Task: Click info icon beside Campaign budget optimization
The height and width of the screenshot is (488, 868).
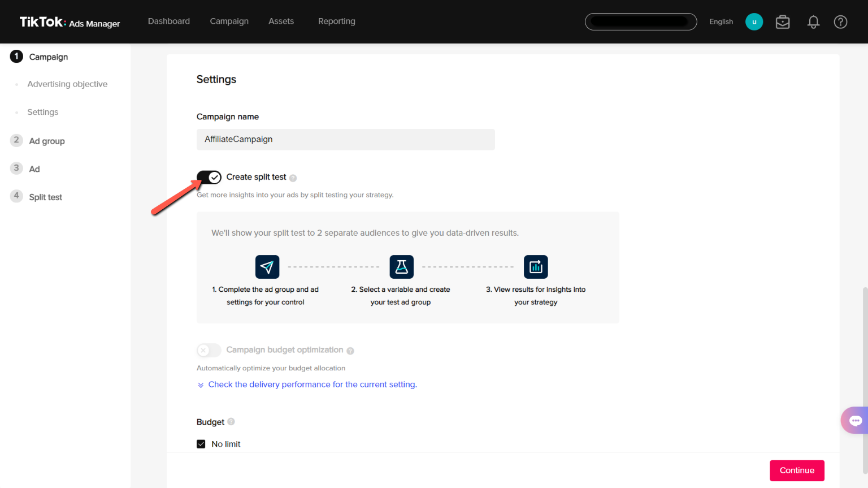Action: pos(350,351)
